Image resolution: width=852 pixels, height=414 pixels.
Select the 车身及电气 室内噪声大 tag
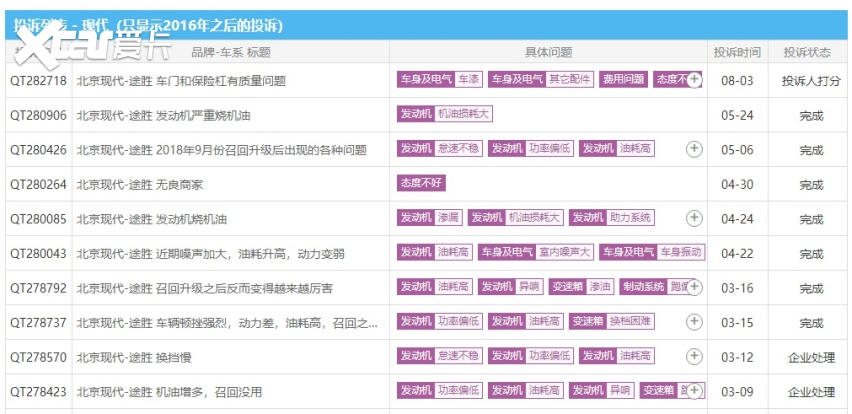(536, 253)
